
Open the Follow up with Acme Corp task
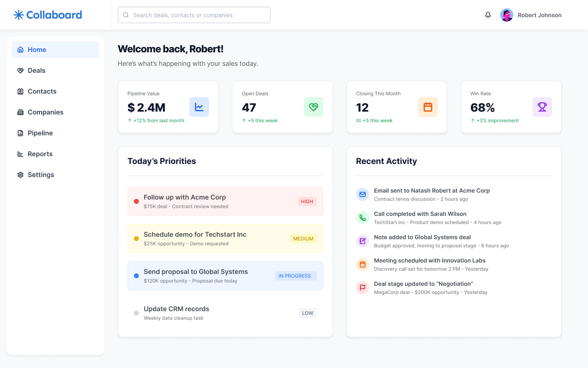pos(185,197)
